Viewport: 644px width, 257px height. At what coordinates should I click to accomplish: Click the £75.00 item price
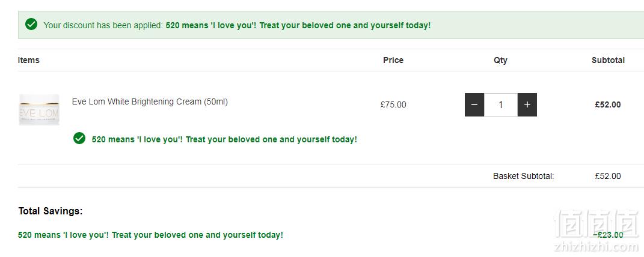[393, 104]
